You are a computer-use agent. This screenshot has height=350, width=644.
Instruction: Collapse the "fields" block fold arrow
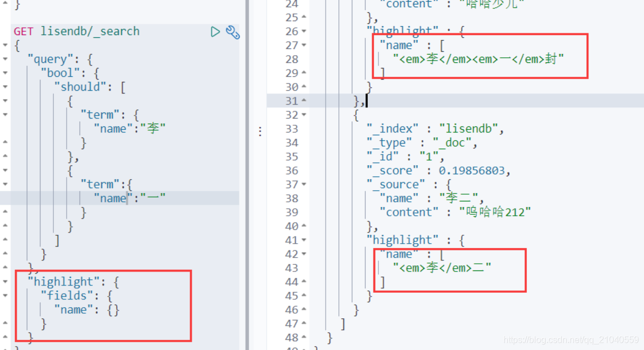5,295
